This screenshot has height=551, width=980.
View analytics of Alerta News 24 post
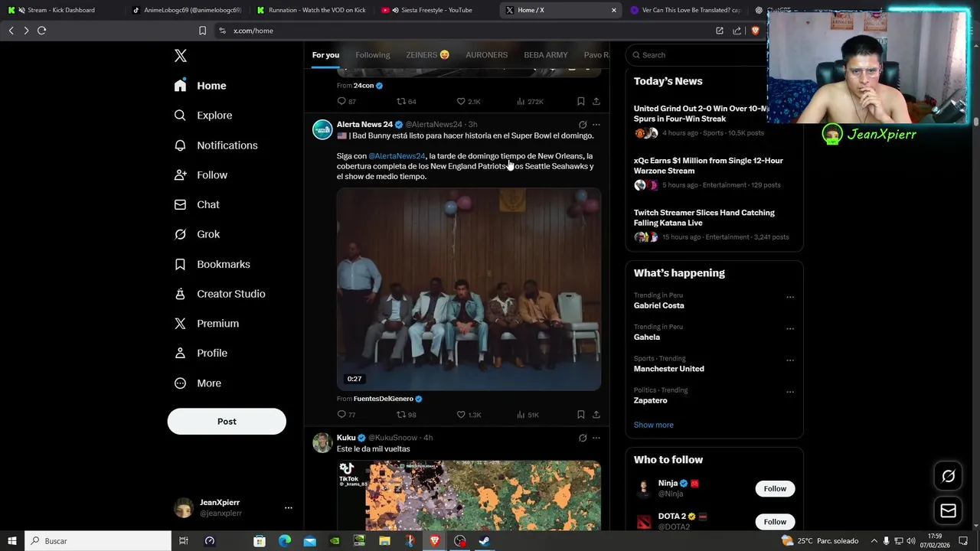tap(521, 415)
